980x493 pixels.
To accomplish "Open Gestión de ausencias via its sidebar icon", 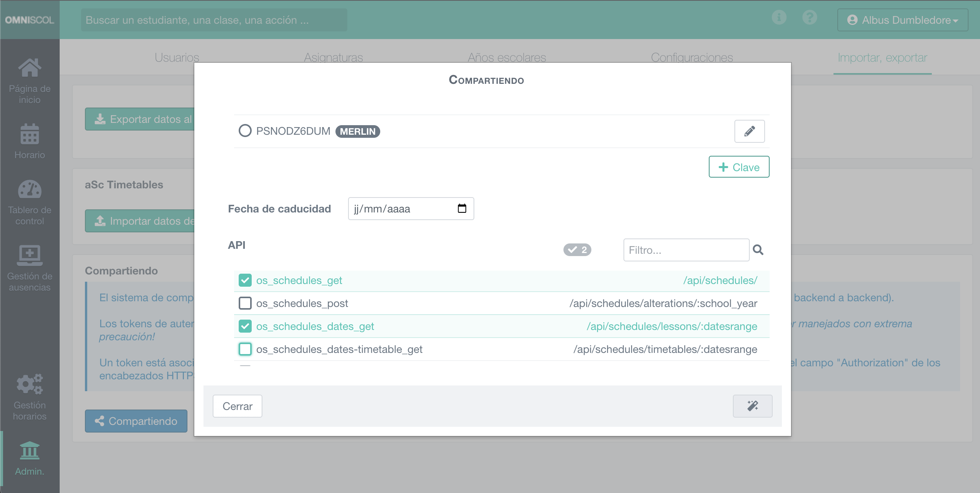I will click(29, 255).
